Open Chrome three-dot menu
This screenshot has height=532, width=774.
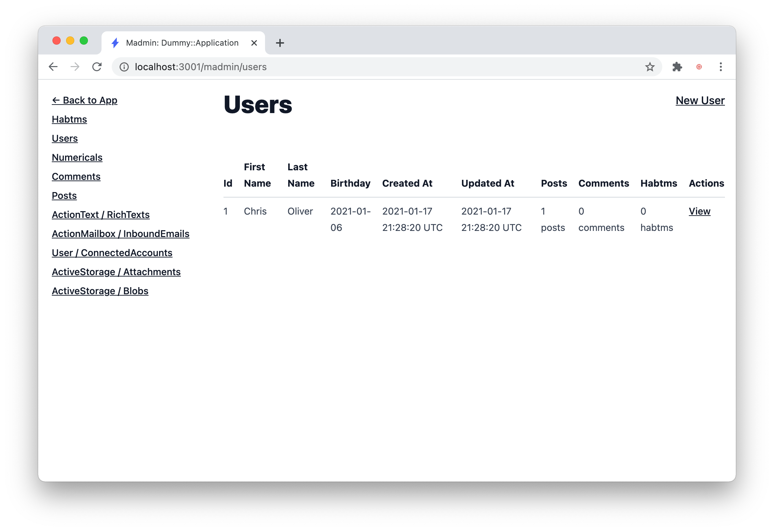721,67
